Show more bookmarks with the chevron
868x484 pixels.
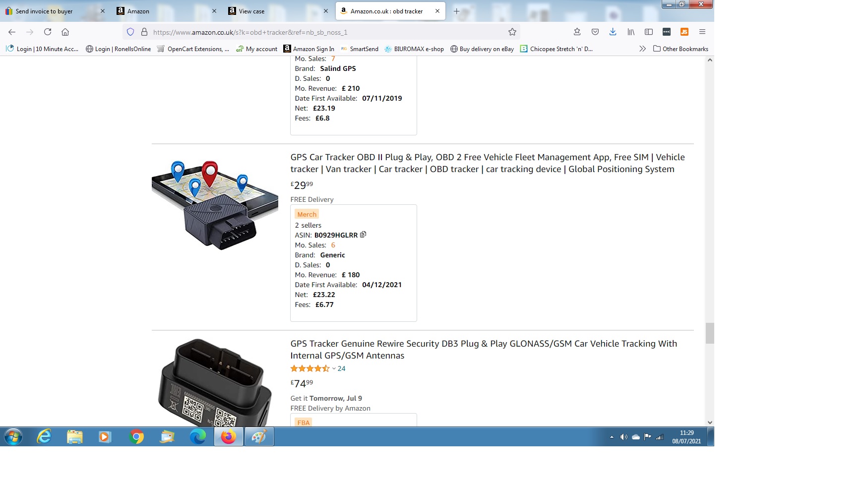642,49
